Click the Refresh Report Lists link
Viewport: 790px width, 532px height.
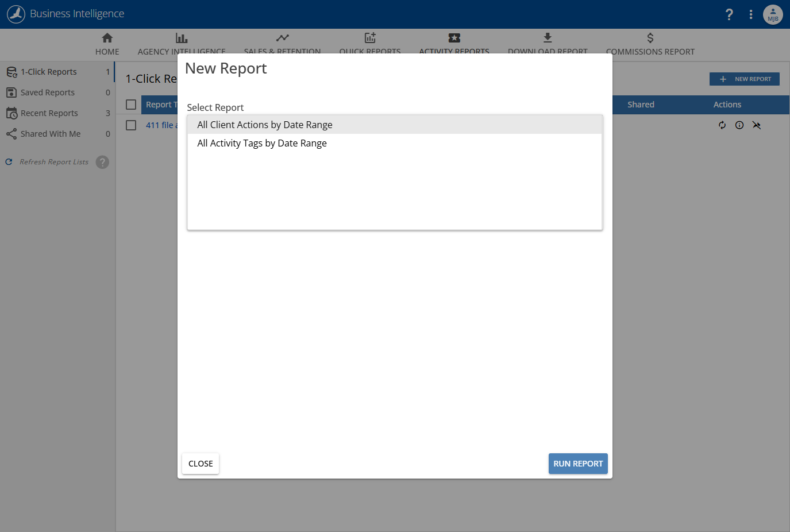point(54,162)
